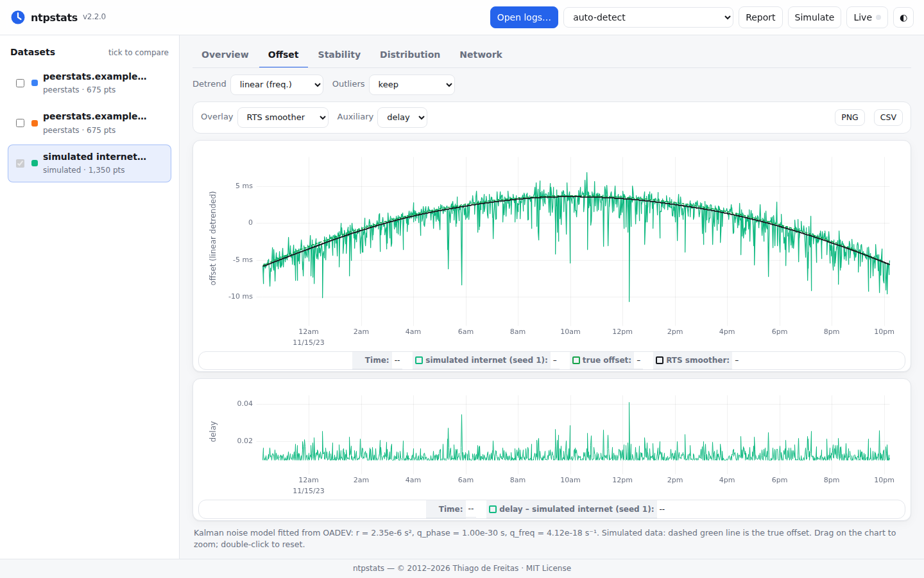The height and width of the screenshot is (578, 924).
Task: Toggle the orange peerstats dataset checkbox
Action: tap(20, 123)
